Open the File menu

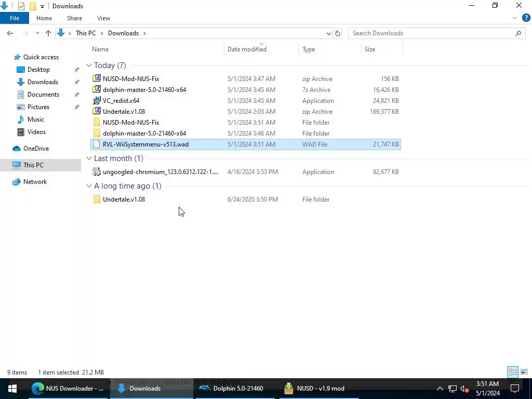pos(15,18)
